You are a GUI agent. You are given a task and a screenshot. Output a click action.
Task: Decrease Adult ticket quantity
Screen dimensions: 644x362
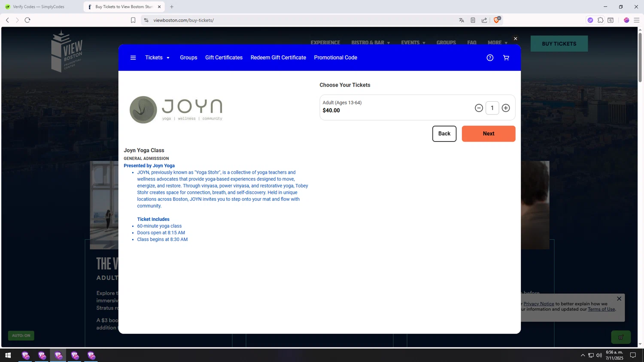[479, 108]
